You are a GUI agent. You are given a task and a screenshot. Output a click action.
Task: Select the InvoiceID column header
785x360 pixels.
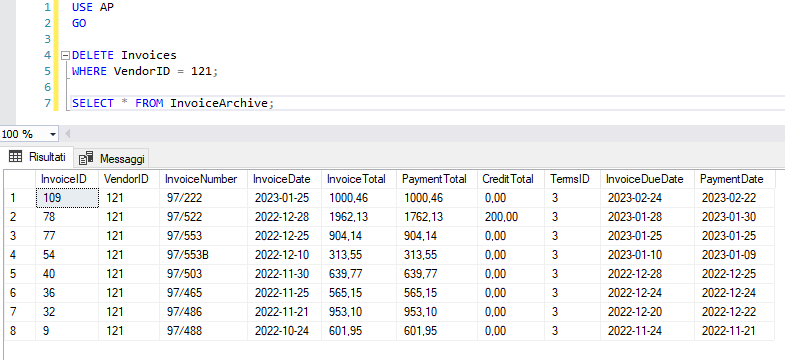point(67,179)
